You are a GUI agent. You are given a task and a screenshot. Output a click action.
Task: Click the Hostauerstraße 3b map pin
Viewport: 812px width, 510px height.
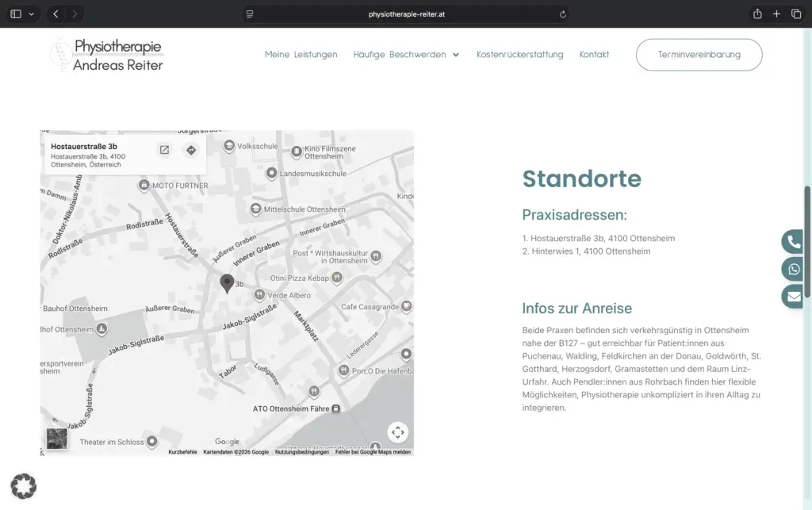coord(227,284)
